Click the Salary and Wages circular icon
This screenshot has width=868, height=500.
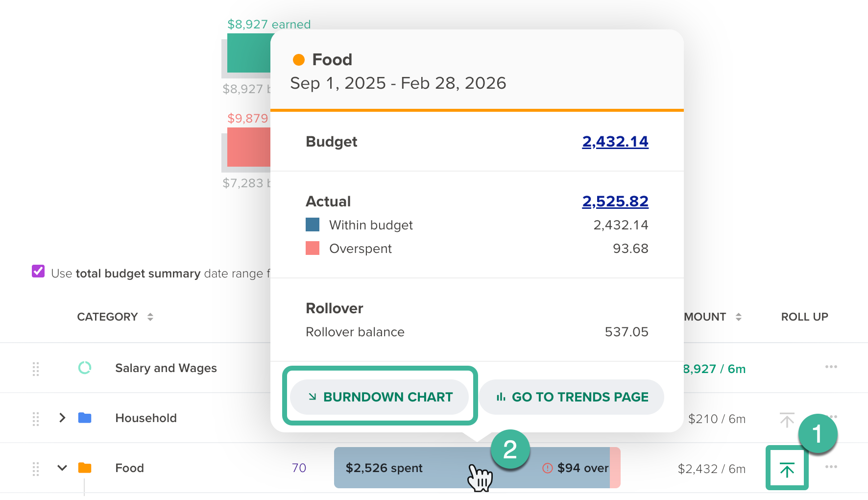click(x=85, y=368)
